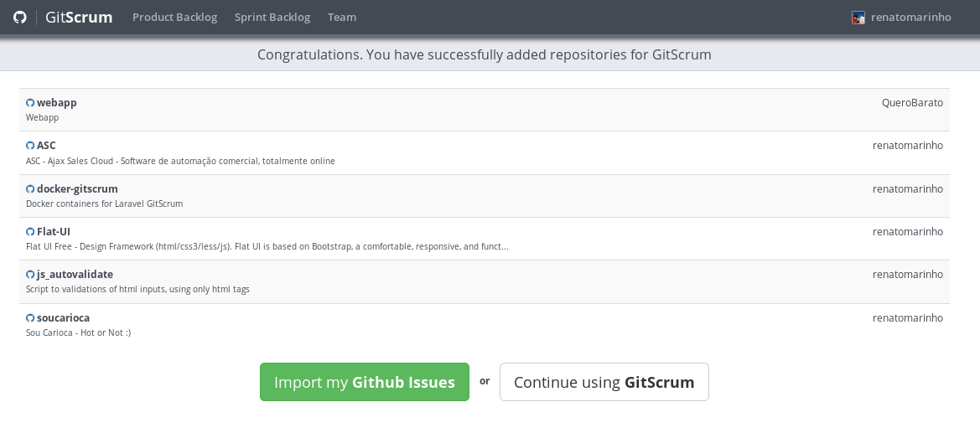Click the QueroBarato owner label
The width and height of the screenshot is (980, 433).
click(x=912, y=102)
